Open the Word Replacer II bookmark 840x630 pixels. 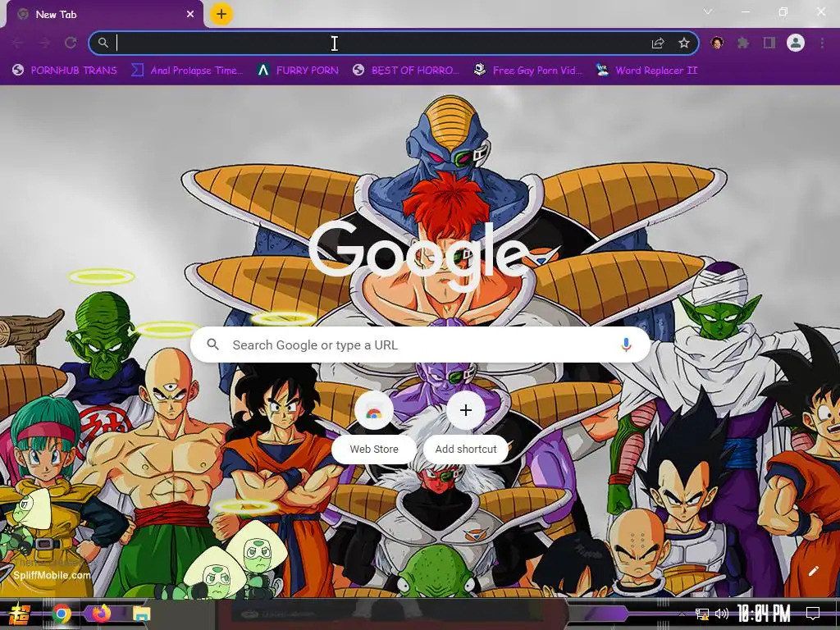point(646,71)
